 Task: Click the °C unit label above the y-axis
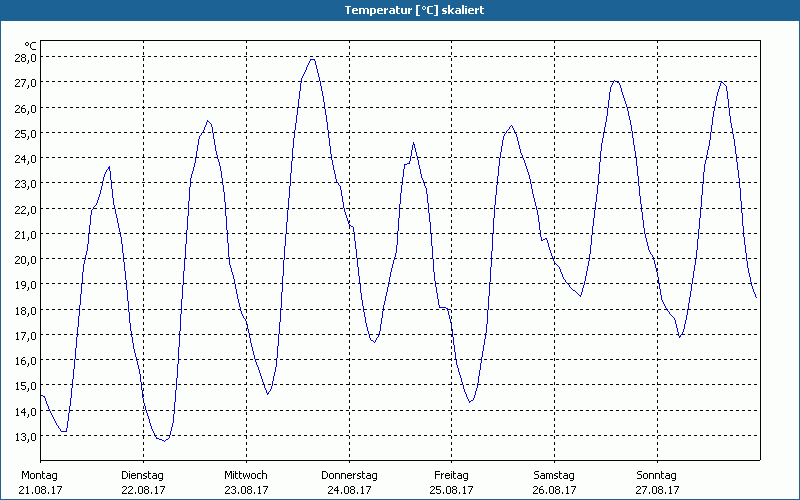click(30, 45)
